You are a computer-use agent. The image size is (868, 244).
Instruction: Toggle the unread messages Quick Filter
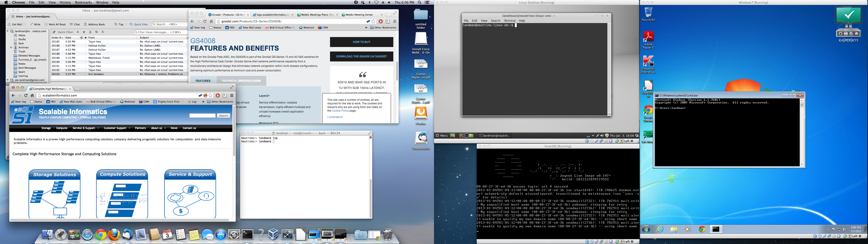pyautogui.click(x=78, y=32)
